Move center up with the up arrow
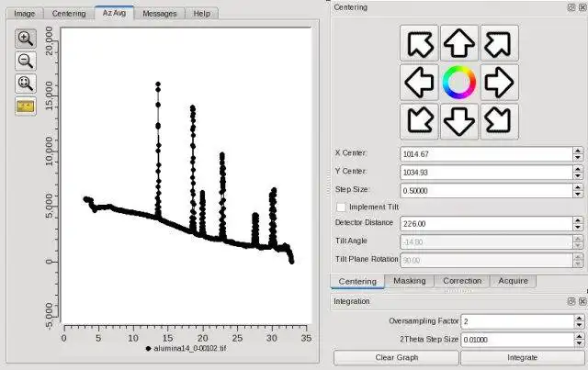This screenshot has width=588, height=370. [x=459, y=43]
